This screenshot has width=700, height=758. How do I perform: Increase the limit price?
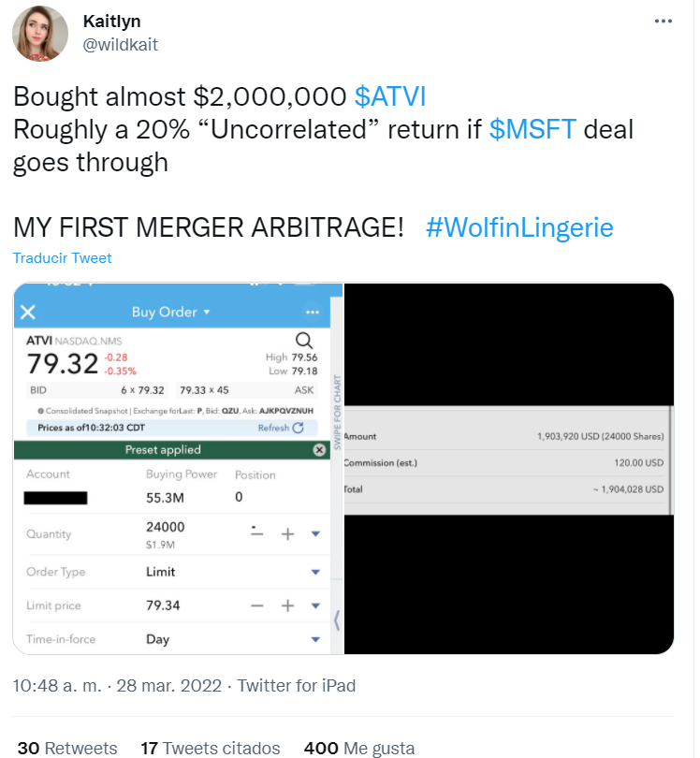287,605
